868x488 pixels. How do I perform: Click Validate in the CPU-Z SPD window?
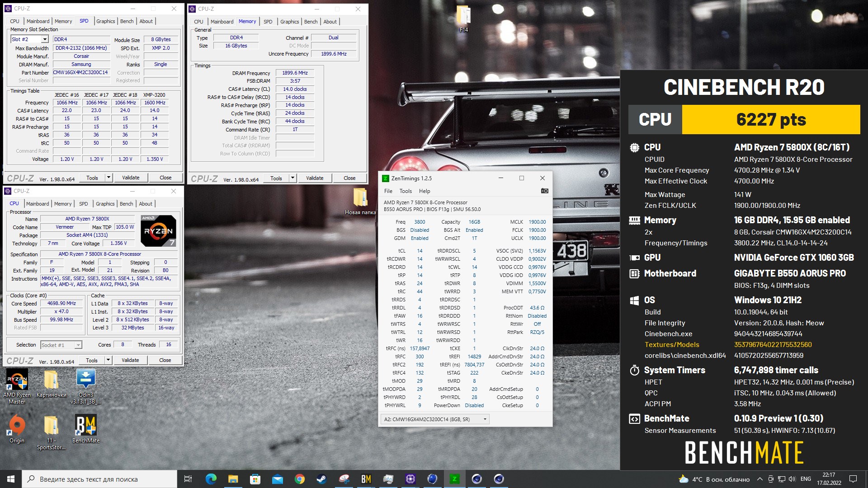tap(131, 178)
